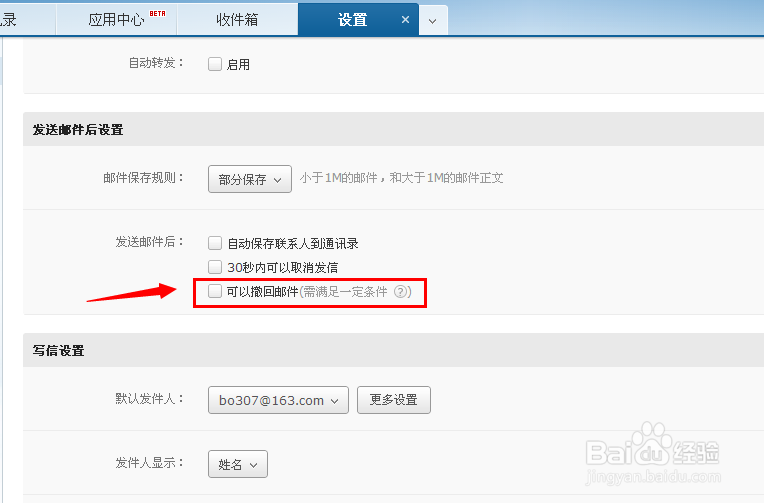Click the 邮件保存规则 label
This screenshot has height=503, width=764.
[x=143, y=178]
